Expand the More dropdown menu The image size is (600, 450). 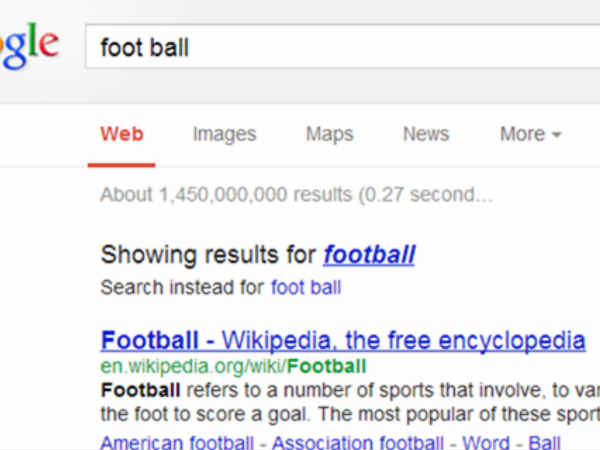click(530, 134)
